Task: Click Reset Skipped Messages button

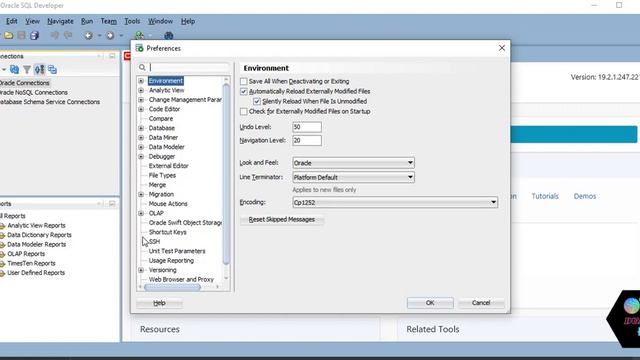Action: coord(282,220)
